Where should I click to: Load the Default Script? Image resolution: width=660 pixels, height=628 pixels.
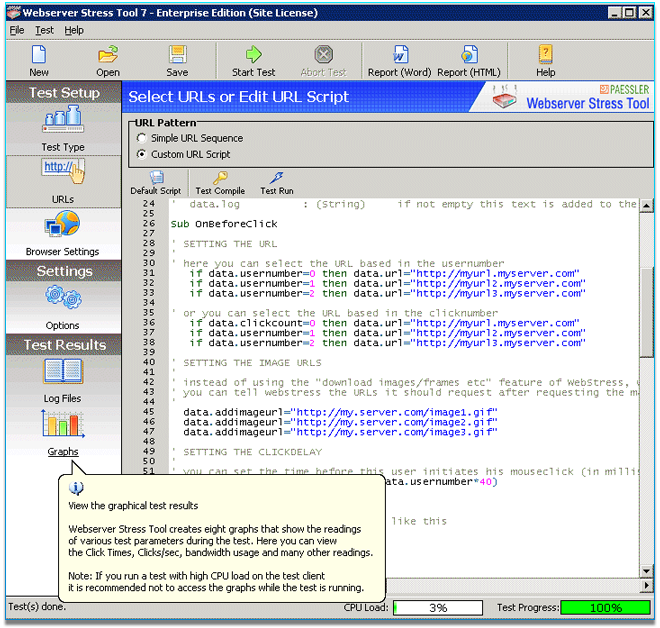click(156, 183)
